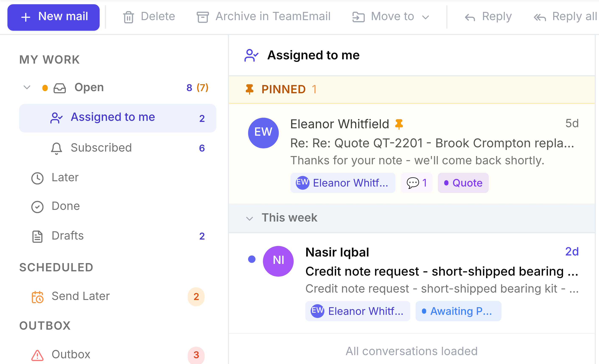The width and height of the screenshot is (599, 364).
Task: Click Nasir Iqbal NI avatar
Action: (x=278, y=261)
